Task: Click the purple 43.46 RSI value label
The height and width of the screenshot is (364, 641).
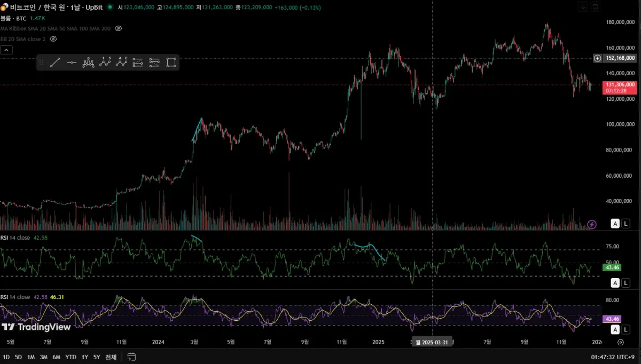Action: coord(612,319)
